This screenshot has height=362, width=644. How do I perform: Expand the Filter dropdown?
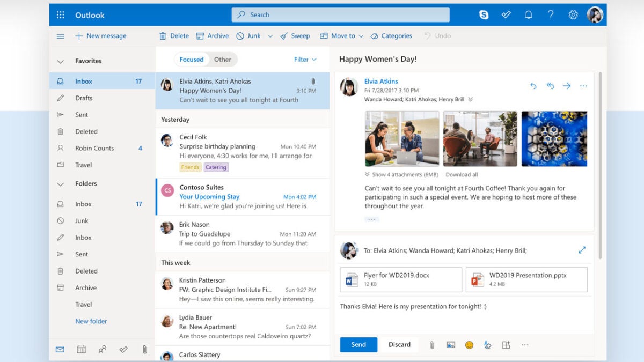(x=305, y=60)
